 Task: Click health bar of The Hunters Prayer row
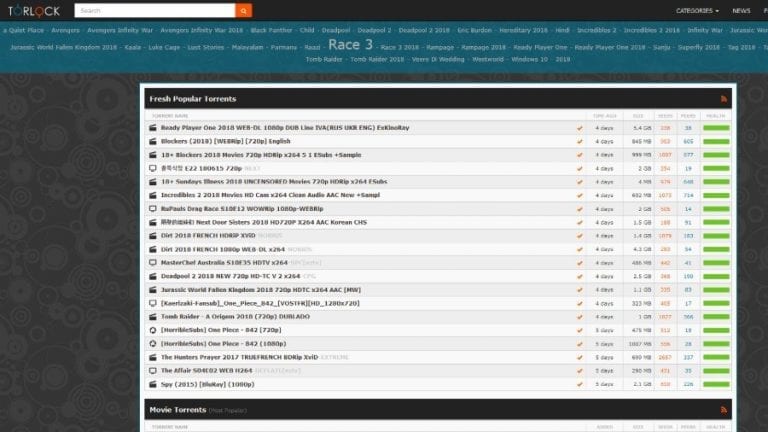click(716, 357)
